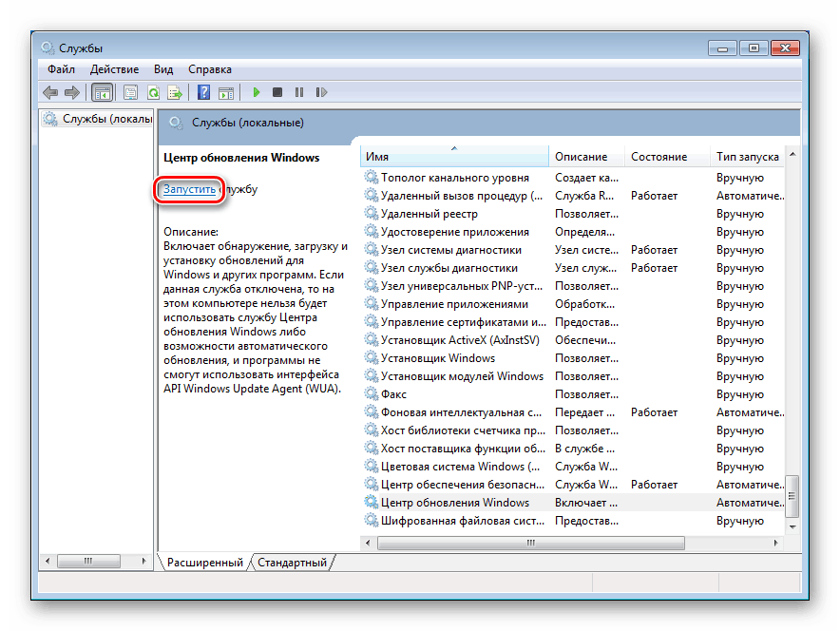Stop service with square toolbar icon
This screenshot has width=840, height=631.
277,93
